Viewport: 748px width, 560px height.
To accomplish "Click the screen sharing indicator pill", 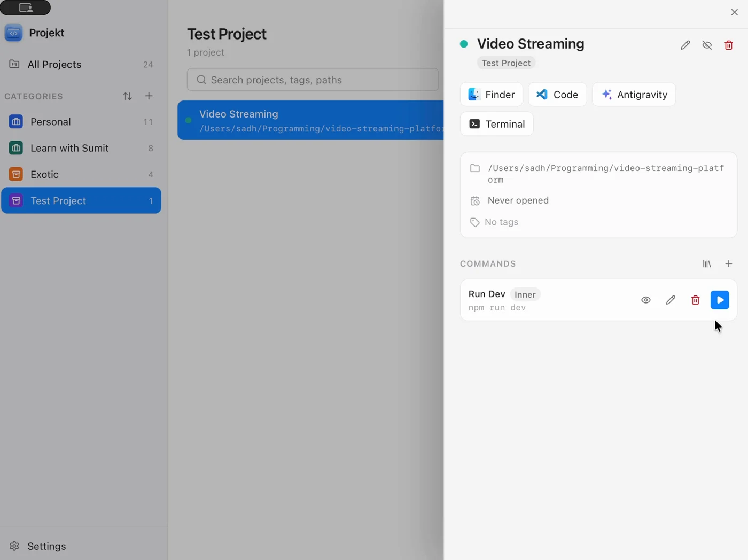I will click(x=25, y=7).
